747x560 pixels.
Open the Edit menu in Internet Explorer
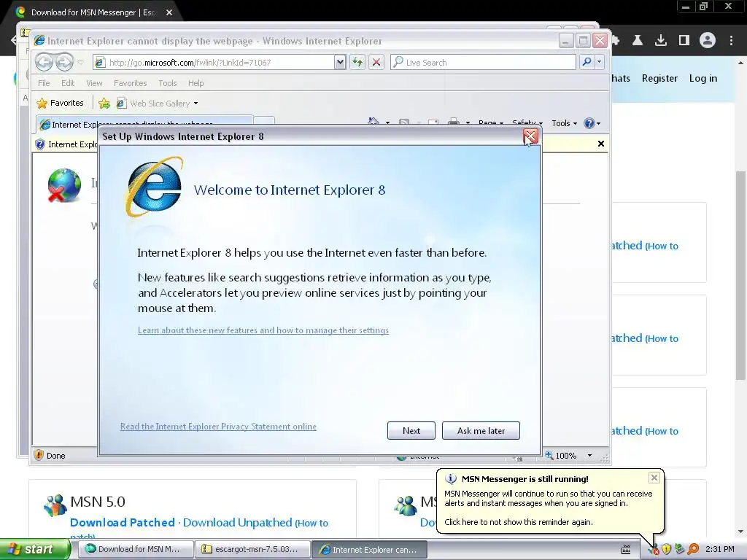68,83
